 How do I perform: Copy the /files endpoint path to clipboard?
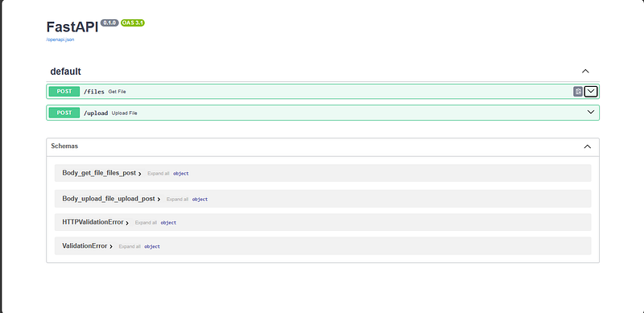(x=577, y=92)
